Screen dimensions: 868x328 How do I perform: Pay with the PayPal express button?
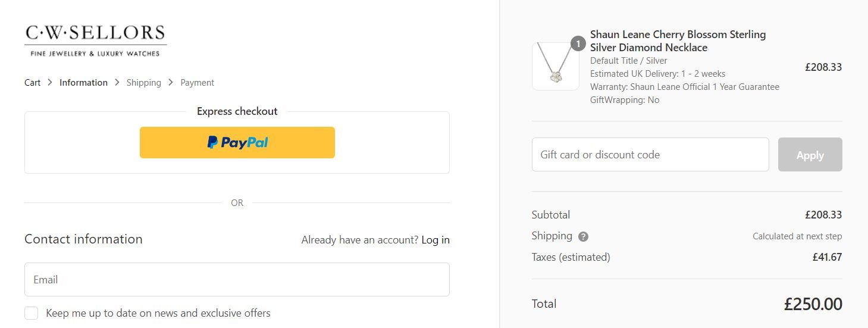(237, 142)
